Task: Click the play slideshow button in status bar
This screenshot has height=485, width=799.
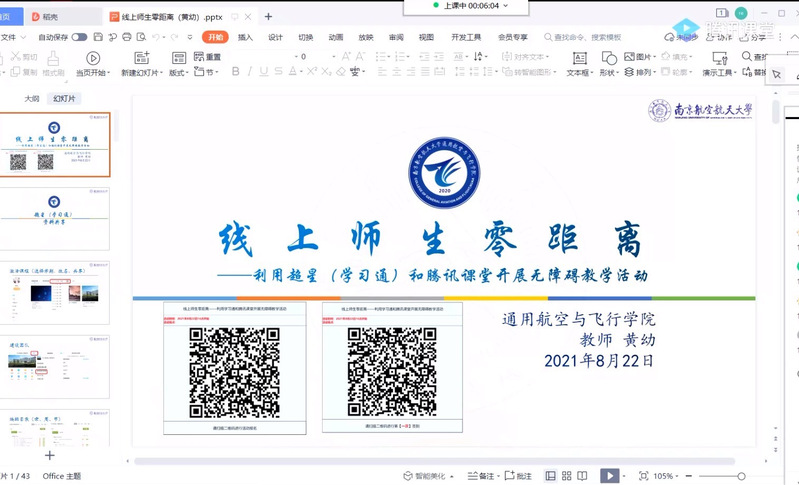Action: coord(608,476)
